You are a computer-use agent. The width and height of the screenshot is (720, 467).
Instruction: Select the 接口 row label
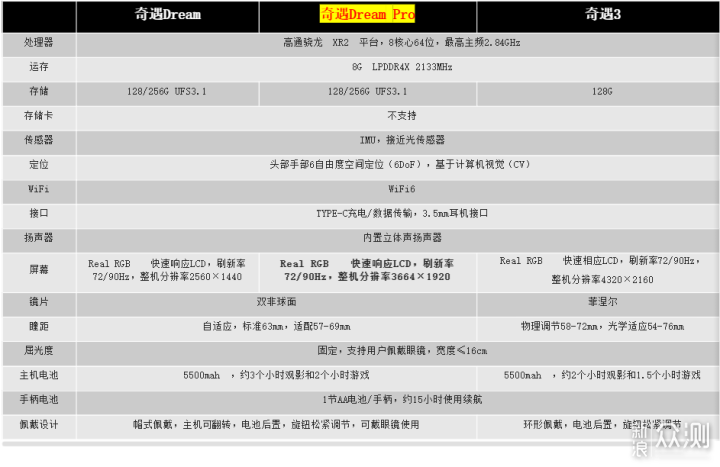[x=39, y=214]
